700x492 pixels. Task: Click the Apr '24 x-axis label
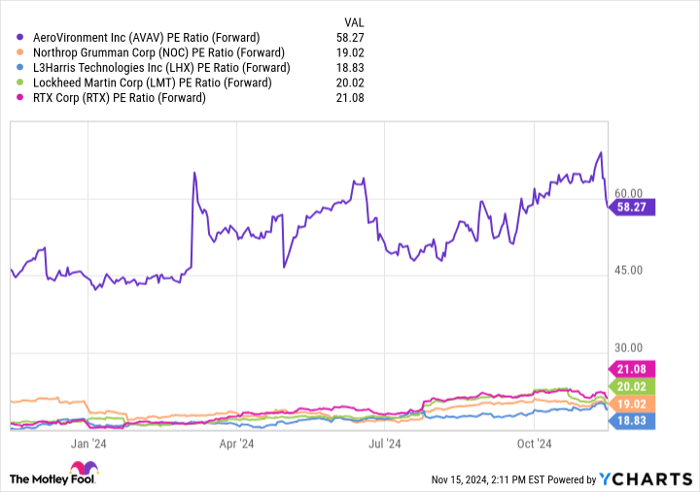pyautogui.click(x=237, y=444)
